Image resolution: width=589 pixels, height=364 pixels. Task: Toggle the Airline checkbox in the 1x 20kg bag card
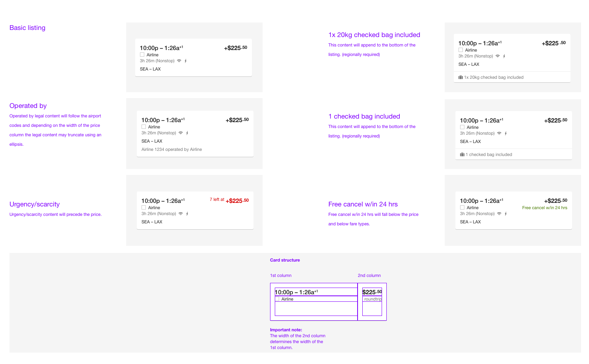(460, 50)
